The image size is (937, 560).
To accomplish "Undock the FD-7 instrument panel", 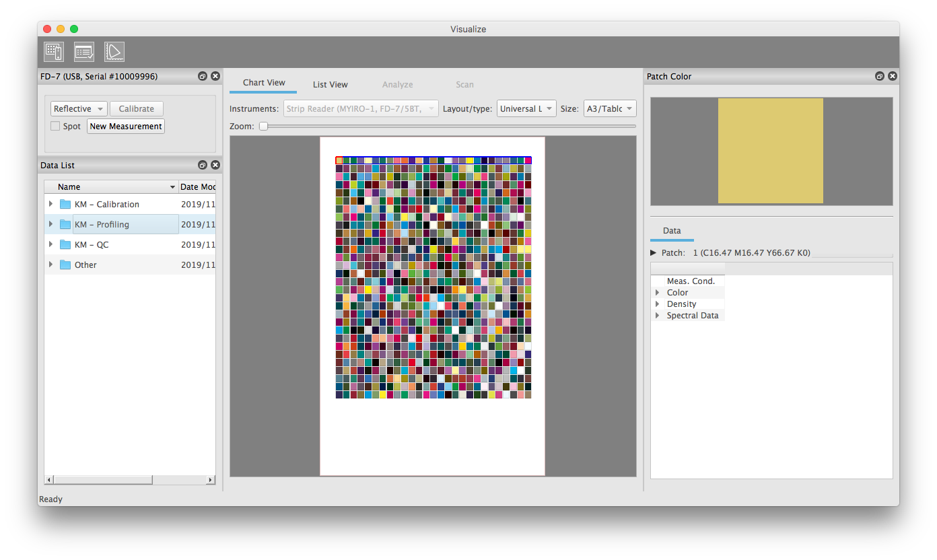I will 203,77.
